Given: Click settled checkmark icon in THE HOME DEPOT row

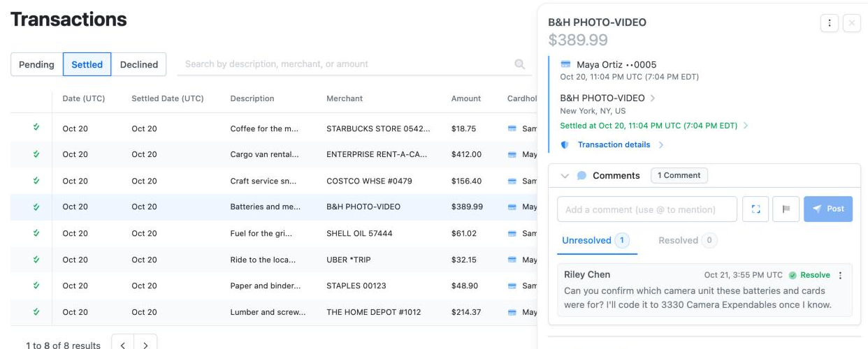Looking at the screenshot, I should (x=36, y=311).
